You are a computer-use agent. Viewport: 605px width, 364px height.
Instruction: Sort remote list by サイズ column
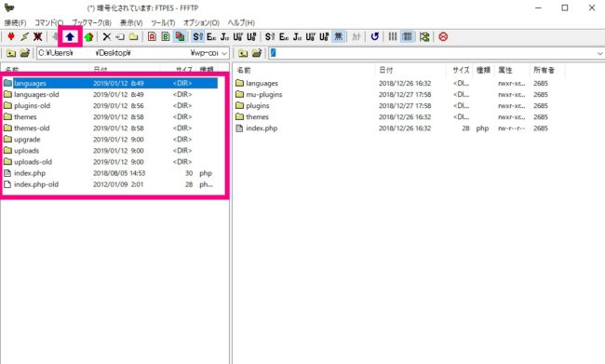pyautogui.click(x=460, y=70)
